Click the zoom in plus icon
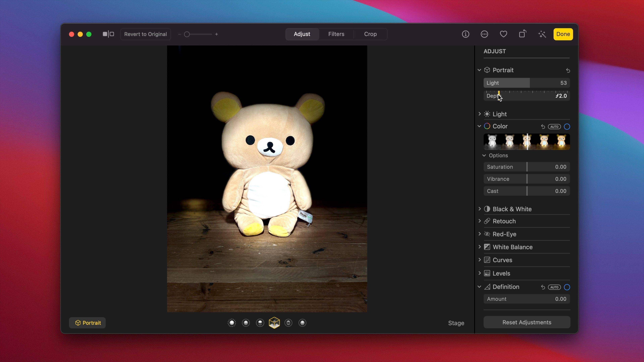The height and width of the screenshot is (362, 644). [x=217, y=34]
